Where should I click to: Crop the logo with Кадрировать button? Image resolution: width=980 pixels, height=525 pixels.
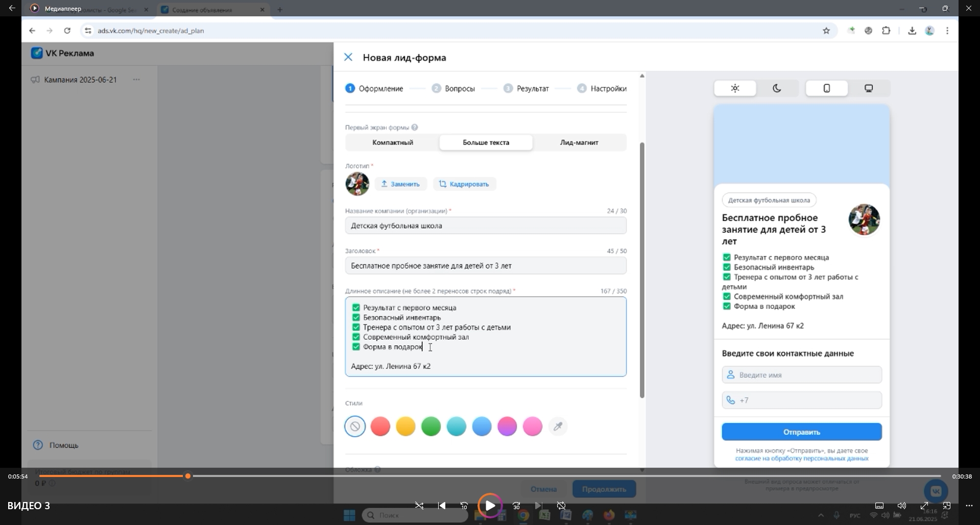465,184
